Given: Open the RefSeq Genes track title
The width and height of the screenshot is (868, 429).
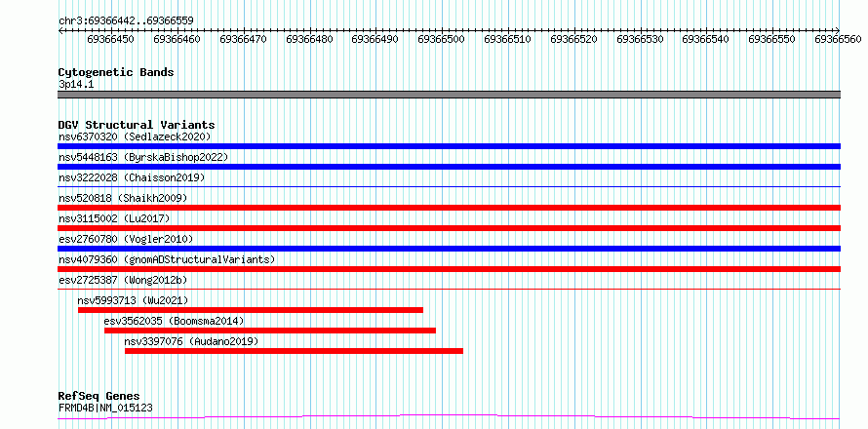Looking at the screenshot, I should tap(99, 397).
